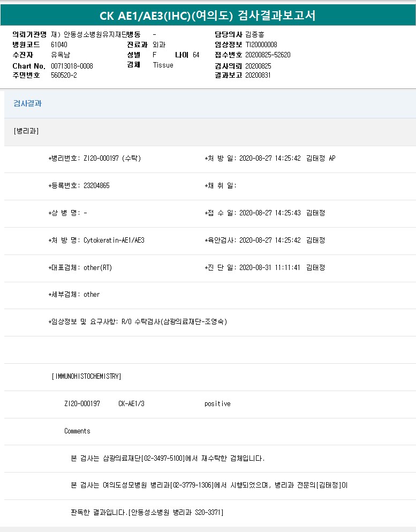Select the patient name 유옥남

[x=60, y=55]
